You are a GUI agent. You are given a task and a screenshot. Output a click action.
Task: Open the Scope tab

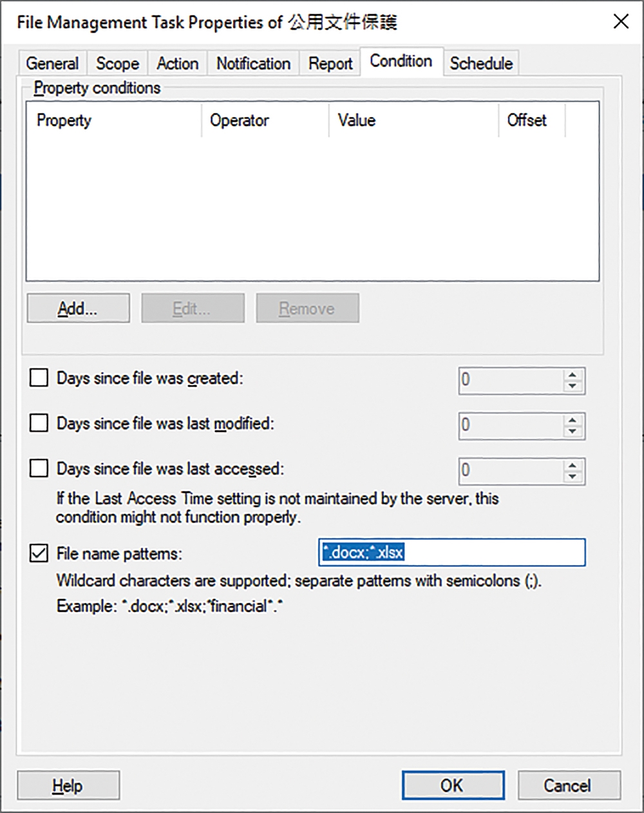coord(117,63)
